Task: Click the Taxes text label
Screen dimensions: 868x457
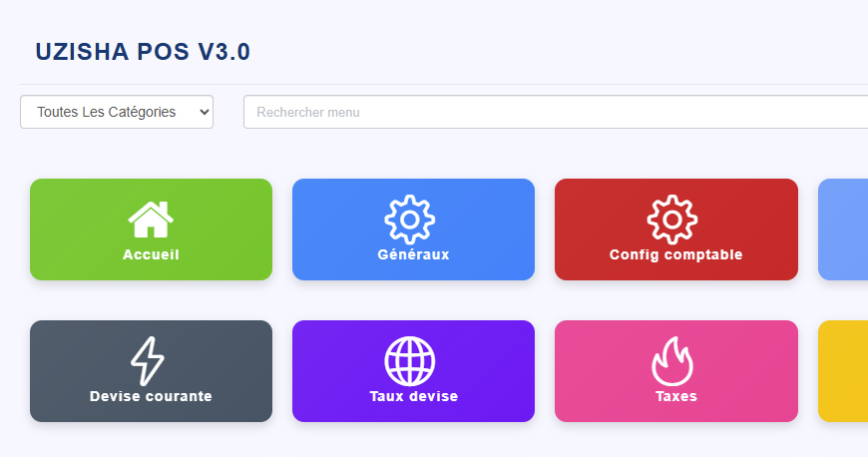Action: (x=675, y=396)
